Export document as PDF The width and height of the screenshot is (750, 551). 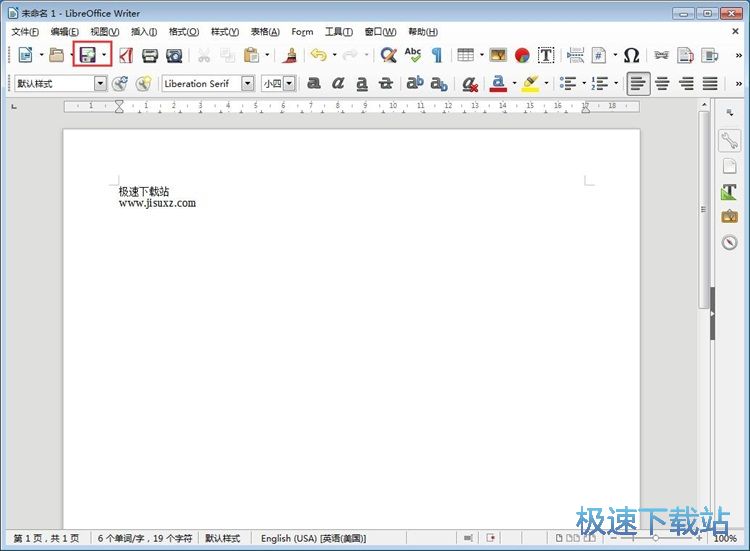tap(126, 55)
